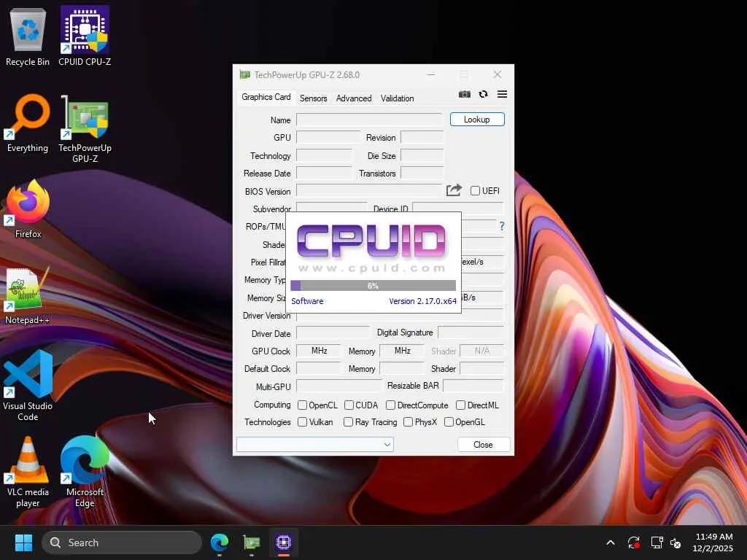Viewport: 747px width, 560px height.
Task: Launch the CPUID CPU-Z desktop shortcut
Action: pos(85,37)
